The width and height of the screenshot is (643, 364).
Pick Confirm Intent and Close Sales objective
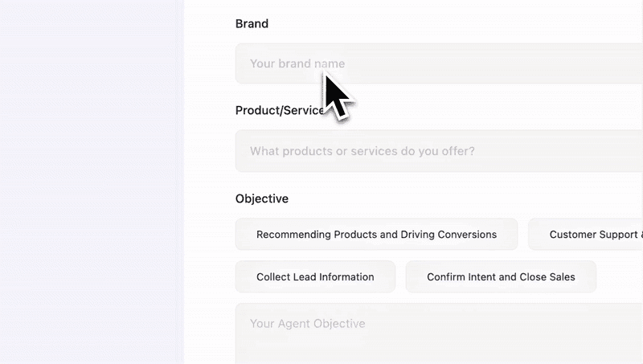tap(501, 276)
